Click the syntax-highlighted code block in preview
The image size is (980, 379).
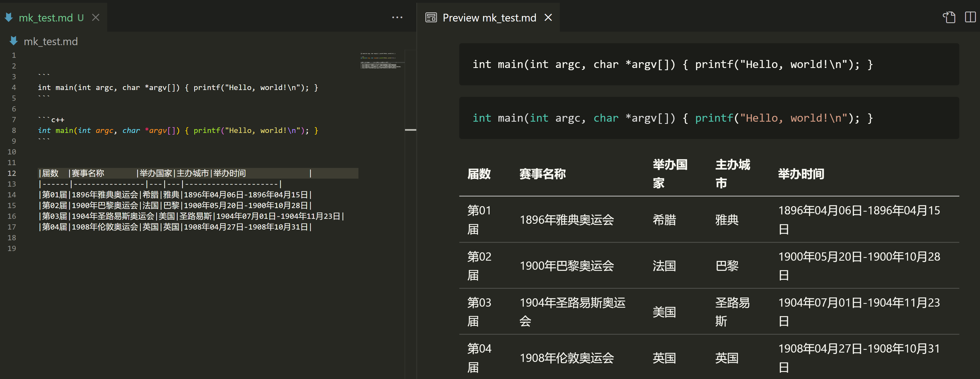point(709,118)
